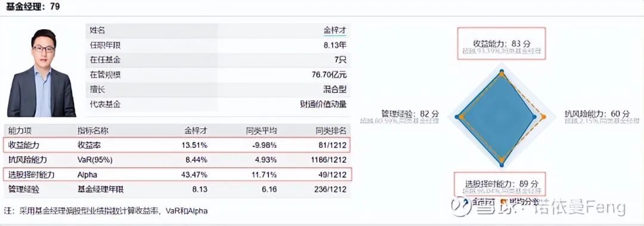Click the orange 平均分数 legend marker
This screenshot has height=226, width=644.
click(503, 202)
